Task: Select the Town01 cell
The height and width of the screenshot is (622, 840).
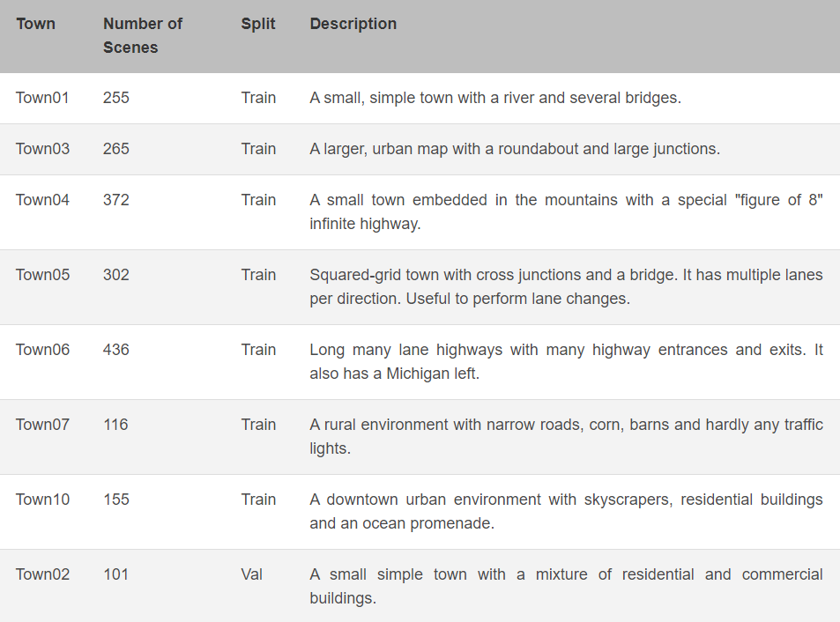Action: (42, 98)
